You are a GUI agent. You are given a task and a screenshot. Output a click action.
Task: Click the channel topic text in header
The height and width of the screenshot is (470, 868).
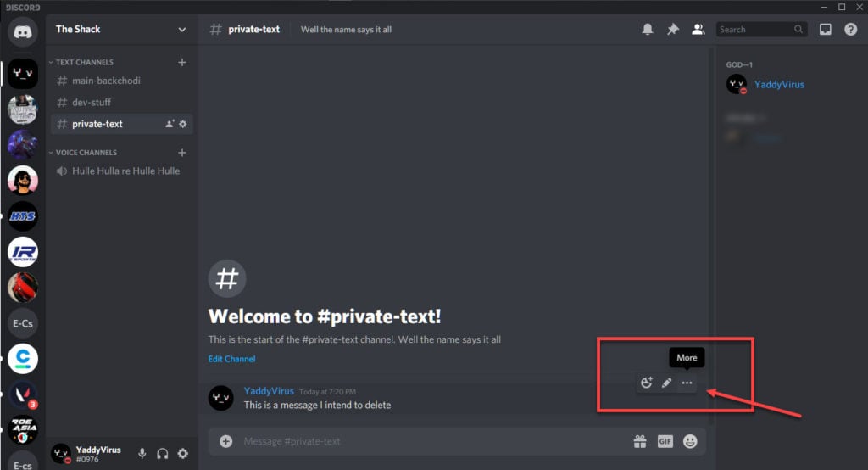[346, 30]
